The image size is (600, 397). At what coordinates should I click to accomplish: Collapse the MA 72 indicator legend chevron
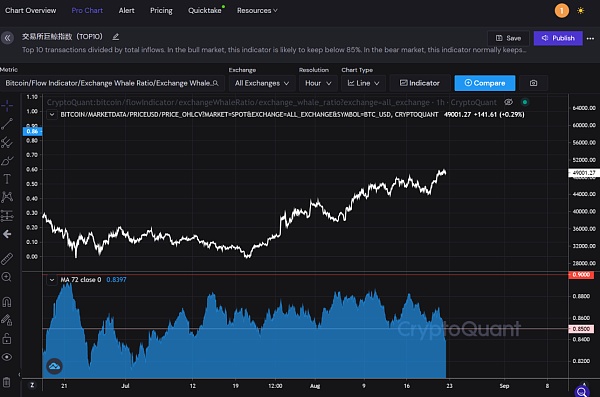click(52, 280)
